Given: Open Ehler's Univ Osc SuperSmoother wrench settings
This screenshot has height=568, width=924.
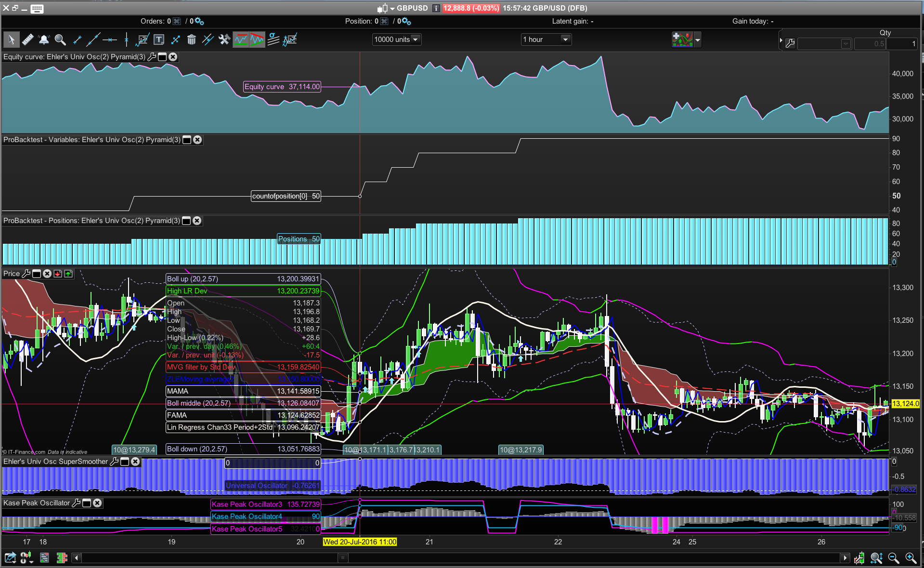Looking at the screenshot, I should click(x=114, y=462).
